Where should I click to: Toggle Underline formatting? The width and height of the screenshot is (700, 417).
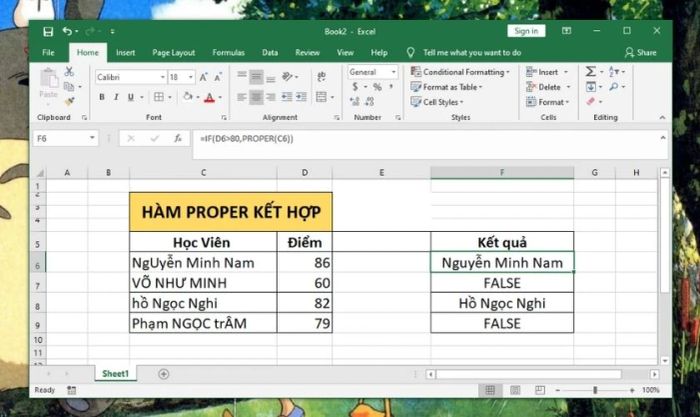(x=130, y=97)
